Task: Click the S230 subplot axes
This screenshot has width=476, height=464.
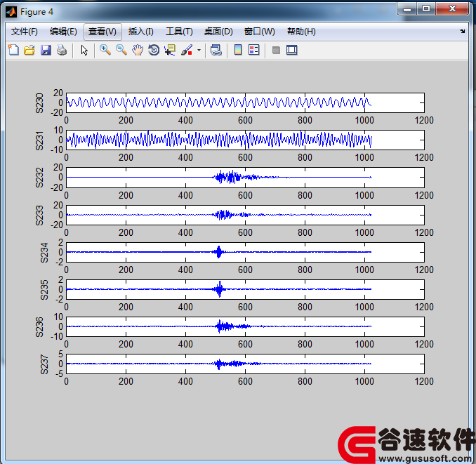Action: pos(245,102)
